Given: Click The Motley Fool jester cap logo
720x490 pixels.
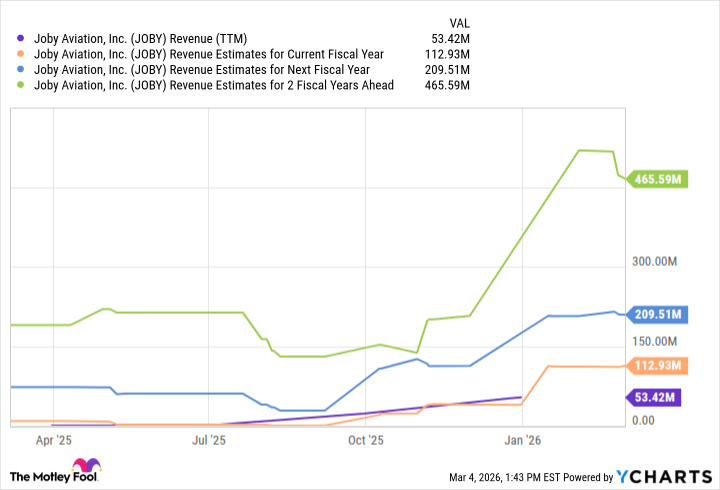Looking at the screenshot, I should coord(86,468).
